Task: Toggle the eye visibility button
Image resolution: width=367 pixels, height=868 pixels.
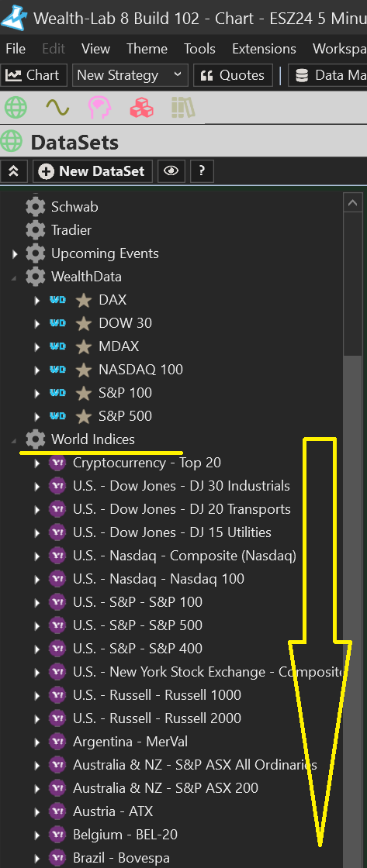Action: tap(171, 171)
